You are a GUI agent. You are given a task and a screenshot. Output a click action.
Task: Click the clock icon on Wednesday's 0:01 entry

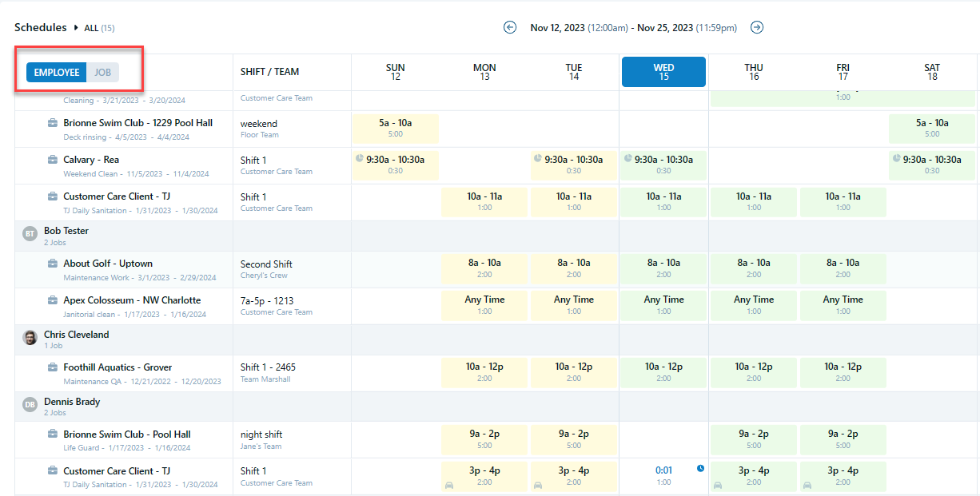click(700, 469)
